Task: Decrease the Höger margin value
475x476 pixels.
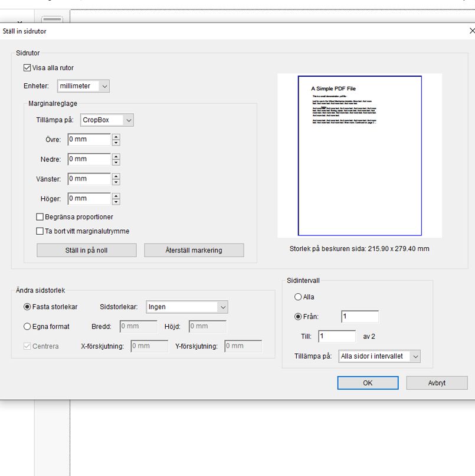Action: click(x=117, y=201)
